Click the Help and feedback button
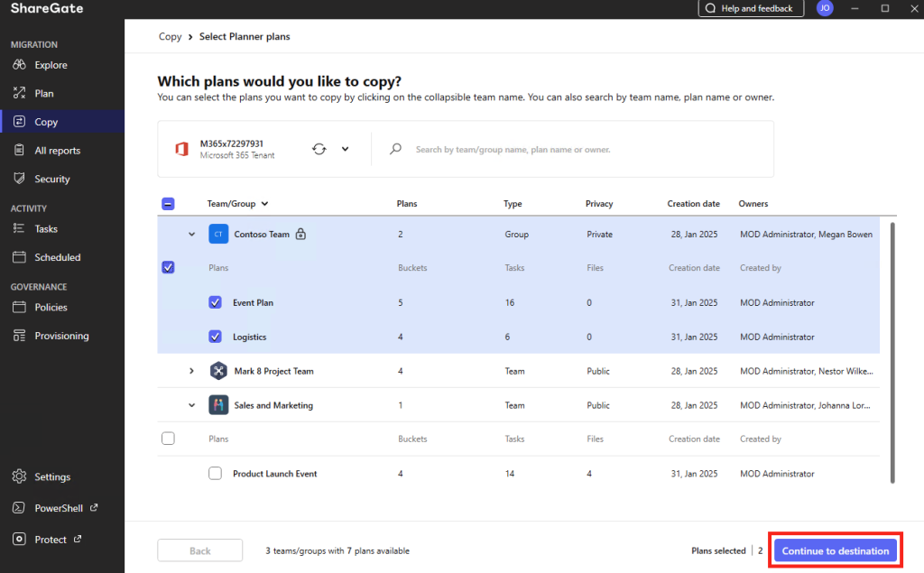Viewport: 924px width, 573px height. click(751, 8)
